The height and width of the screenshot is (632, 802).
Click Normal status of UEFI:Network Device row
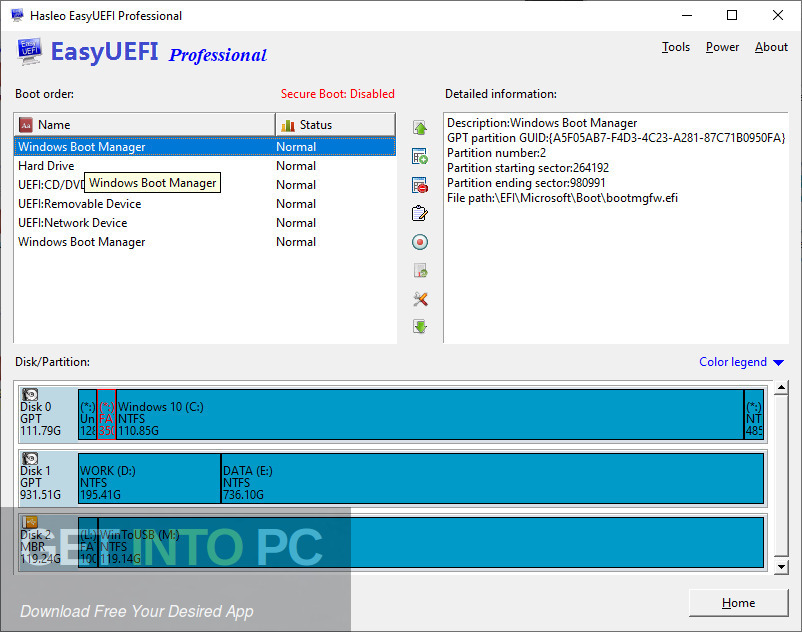296,223
